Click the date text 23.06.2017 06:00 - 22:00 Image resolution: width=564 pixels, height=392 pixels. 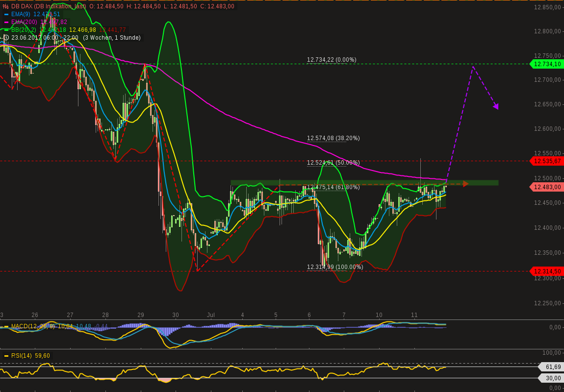click(x=45, y=37)
